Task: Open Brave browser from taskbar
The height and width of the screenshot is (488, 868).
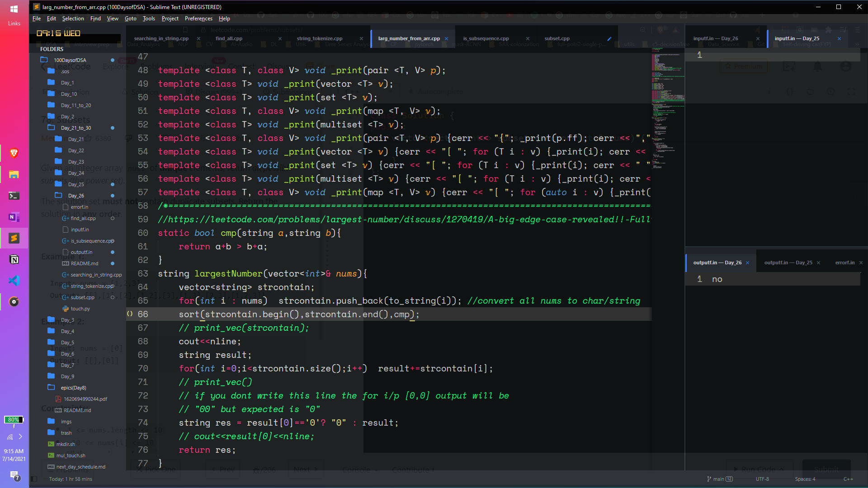Action: pyautogui.click(x=14, y=154)
